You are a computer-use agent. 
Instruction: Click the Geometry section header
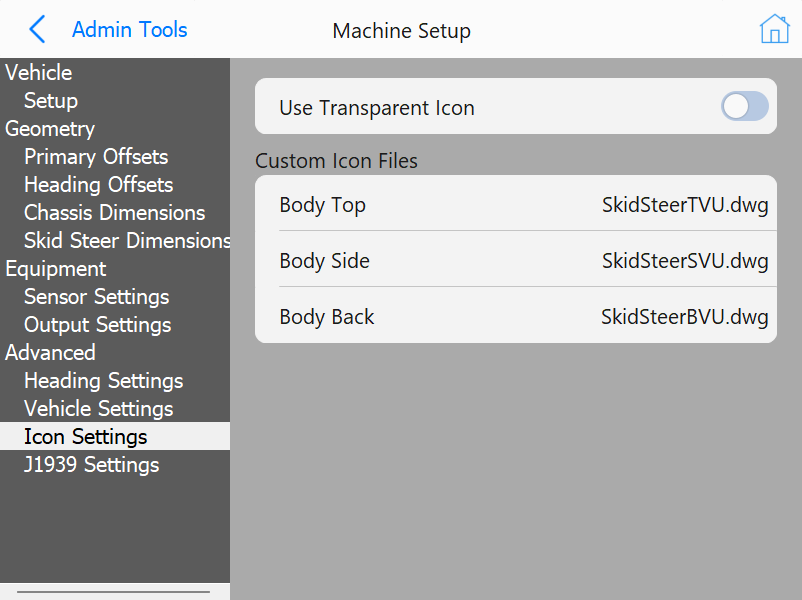click(50, 128)
